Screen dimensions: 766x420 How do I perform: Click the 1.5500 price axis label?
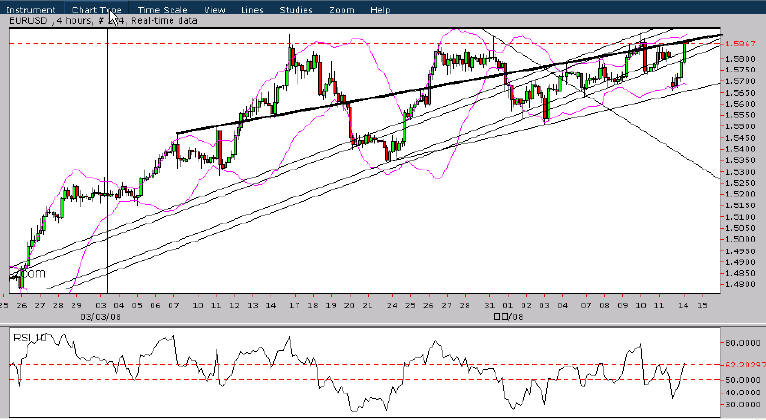(x=740, y=126)
